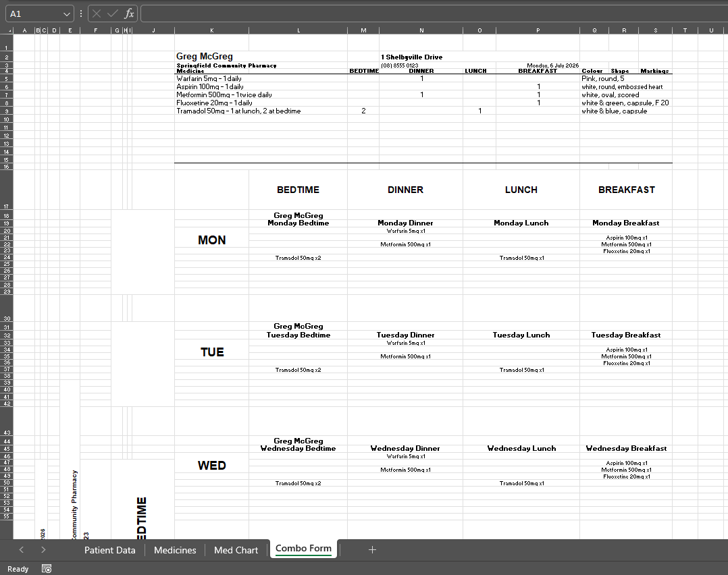Click the MON day label cell
Viewport: 728px width, 575px height.
(x=212, y=240)
